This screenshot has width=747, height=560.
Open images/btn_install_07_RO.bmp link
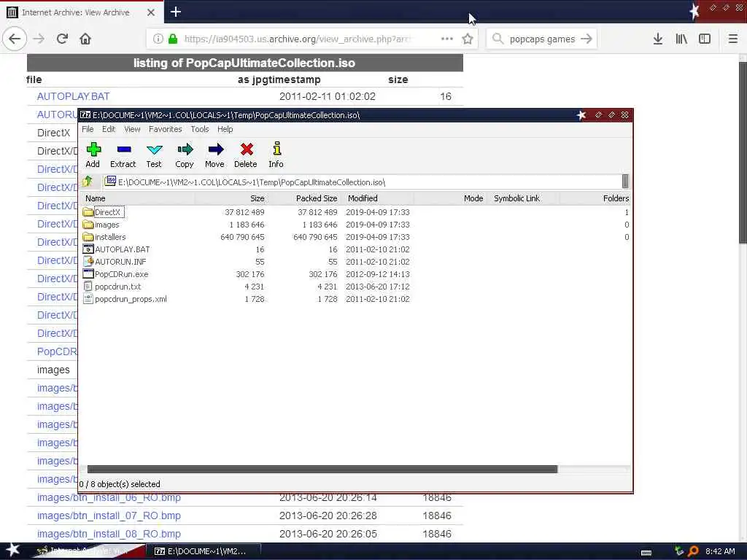[x=109, y=516]
